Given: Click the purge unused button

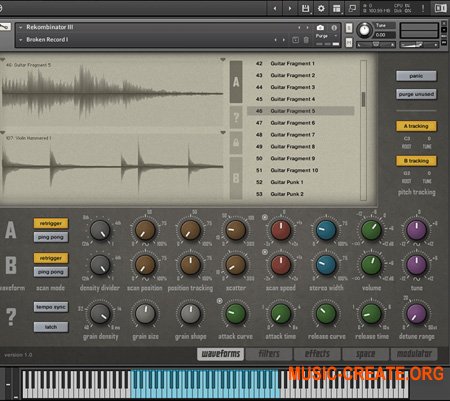Looking at the screenshot, I should click(x=416, y=94).
